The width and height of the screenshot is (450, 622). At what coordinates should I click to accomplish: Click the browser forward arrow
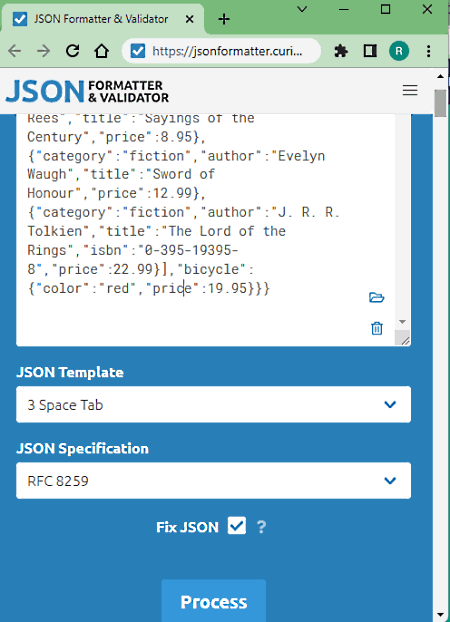(x=43, y=51)
